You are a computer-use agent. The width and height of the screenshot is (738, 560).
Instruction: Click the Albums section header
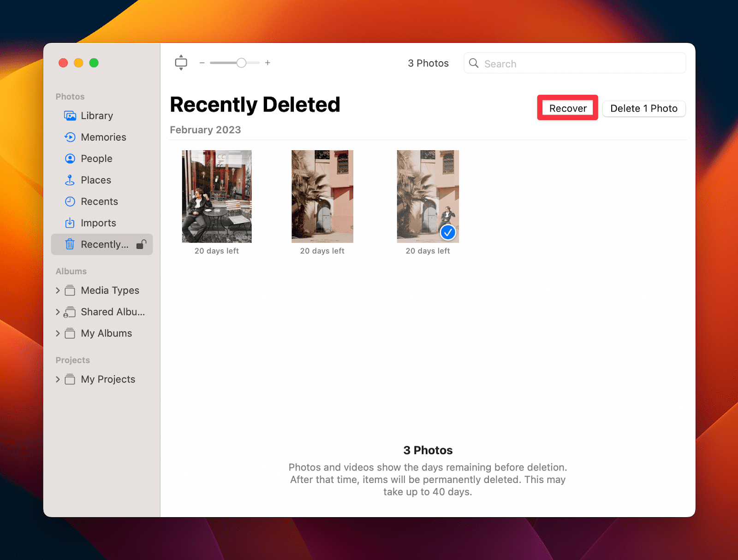71,271
